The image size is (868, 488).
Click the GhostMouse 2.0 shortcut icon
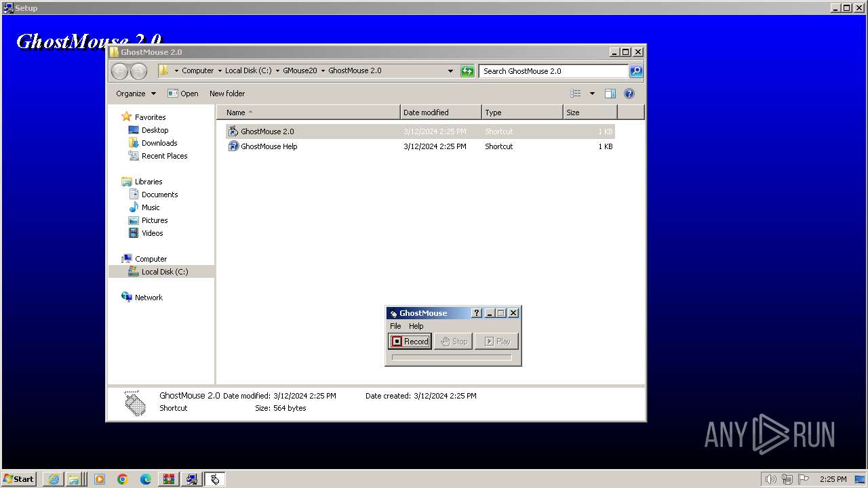(x=233, y=131)
